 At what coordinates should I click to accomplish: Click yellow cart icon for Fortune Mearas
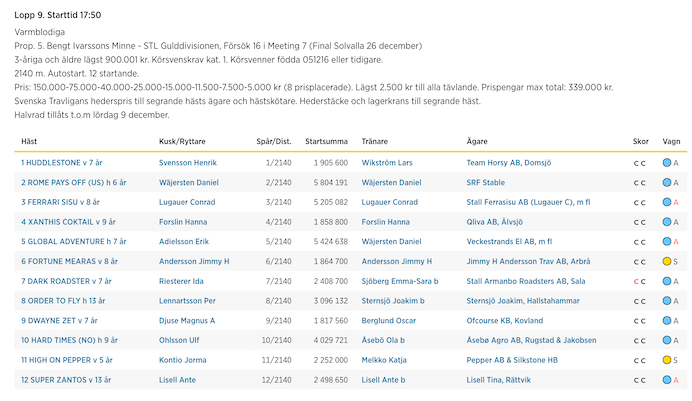[666, 261]
